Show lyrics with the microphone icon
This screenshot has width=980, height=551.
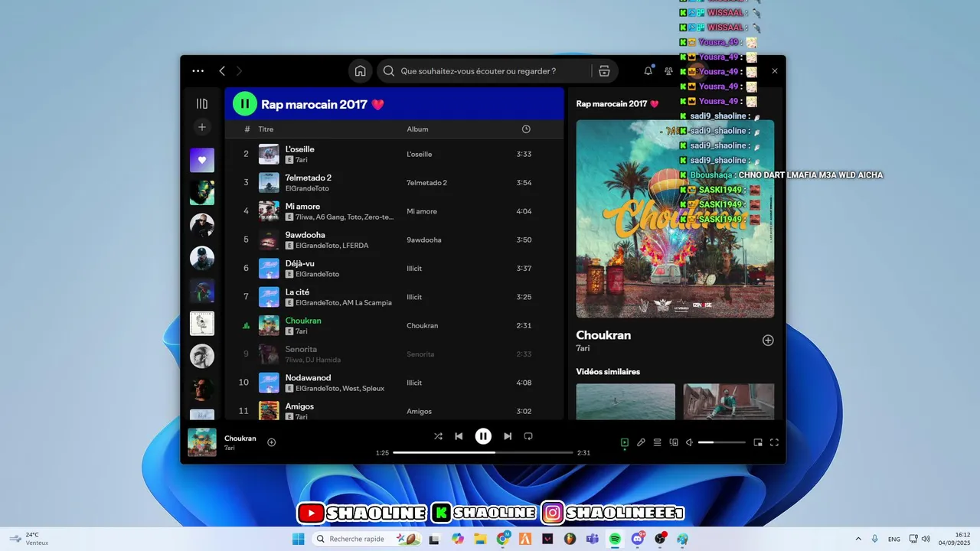tap(641, 442)
